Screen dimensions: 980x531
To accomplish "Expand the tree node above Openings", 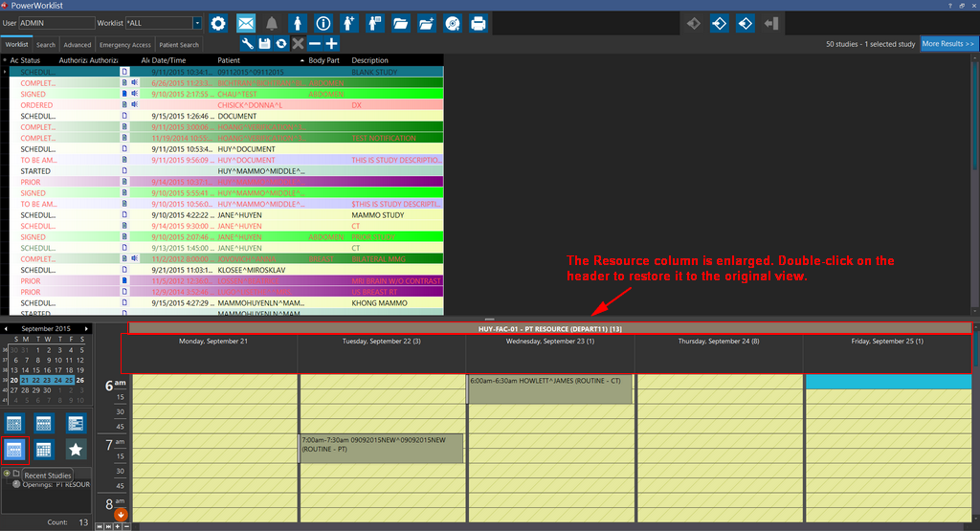I will click(7, 474).
